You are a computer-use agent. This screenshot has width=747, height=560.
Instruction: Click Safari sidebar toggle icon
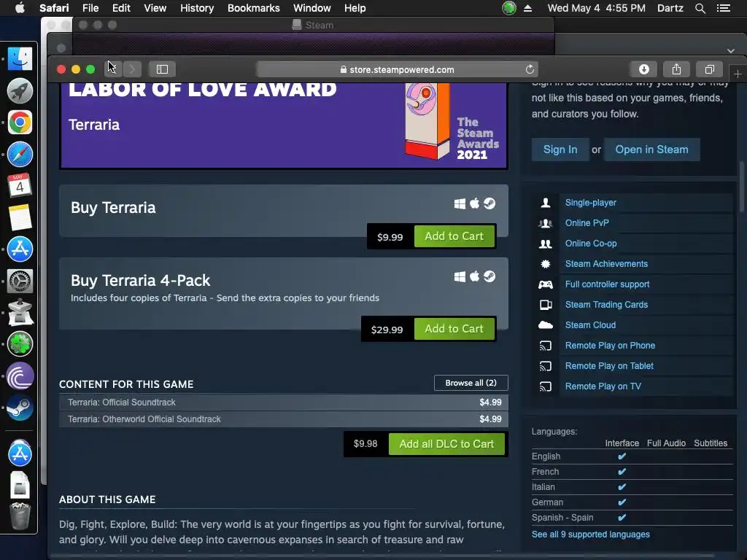tap(162, 69)
